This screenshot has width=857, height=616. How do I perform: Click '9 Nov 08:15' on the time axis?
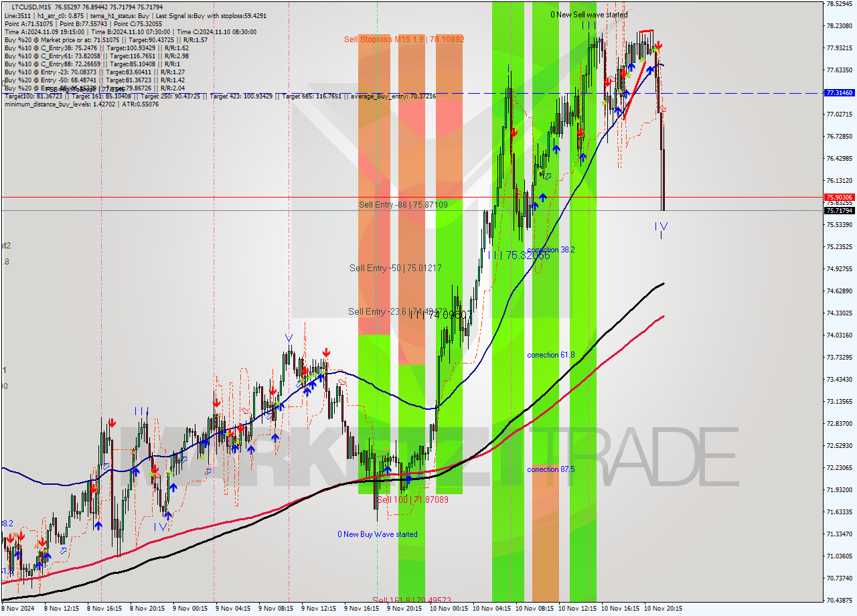277,609
